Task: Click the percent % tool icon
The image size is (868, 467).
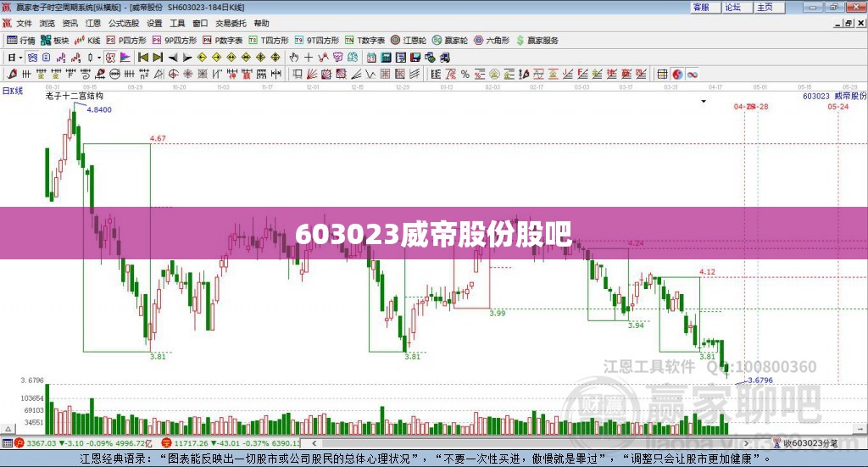Action: (x=465, y=74)
